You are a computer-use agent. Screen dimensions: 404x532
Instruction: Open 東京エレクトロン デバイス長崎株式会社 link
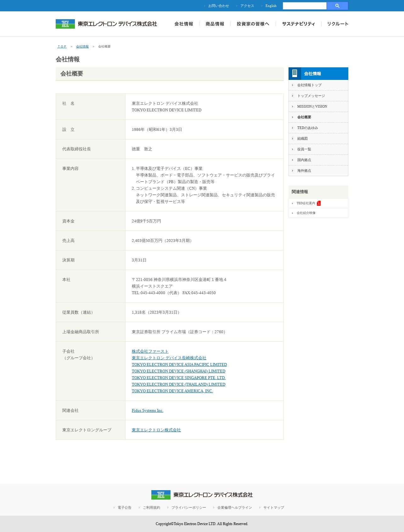click(169, 358)
